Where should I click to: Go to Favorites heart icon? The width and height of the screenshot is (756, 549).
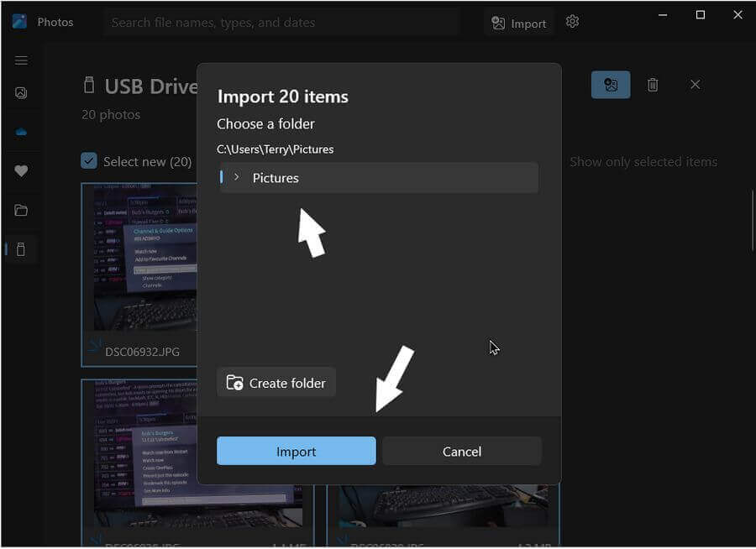[x=21, y=171]
